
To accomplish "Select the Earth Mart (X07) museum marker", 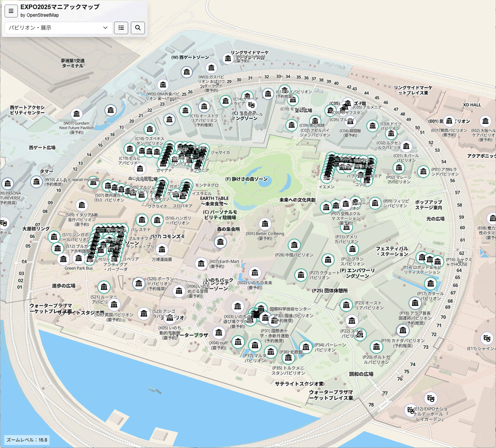I will tap(201, 263).
